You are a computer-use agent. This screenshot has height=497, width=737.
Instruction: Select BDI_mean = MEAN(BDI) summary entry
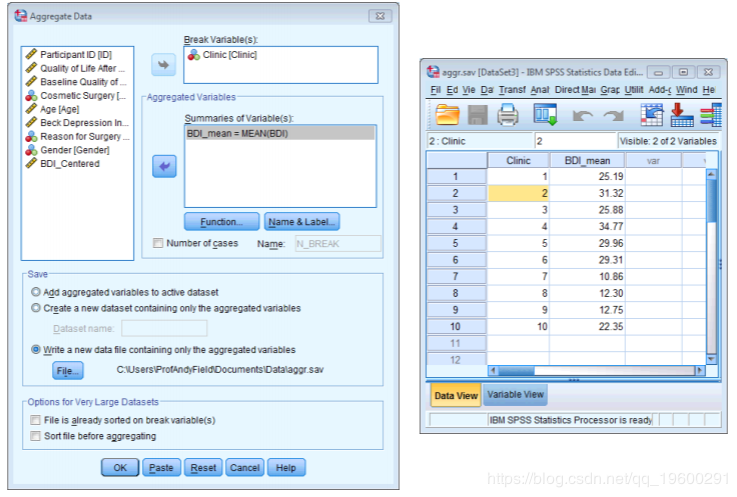(280, 134)
